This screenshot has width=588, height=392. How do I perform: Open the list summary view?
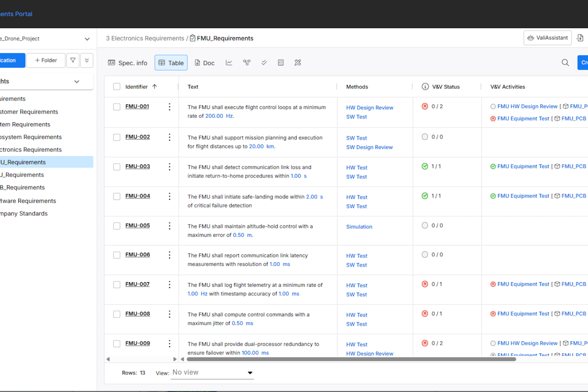pos(281,62)
